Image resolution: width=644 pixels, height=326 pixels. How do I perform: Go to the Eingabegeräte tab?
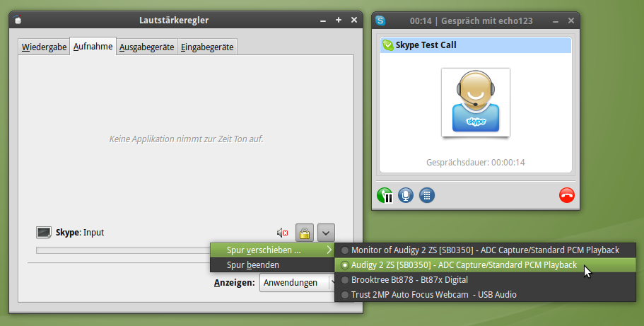tap(207, 47)
